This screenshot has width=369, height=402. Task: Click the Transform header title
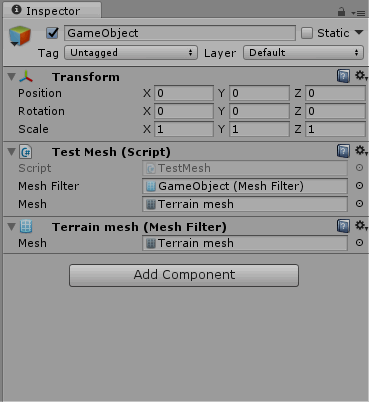point(86,77)
